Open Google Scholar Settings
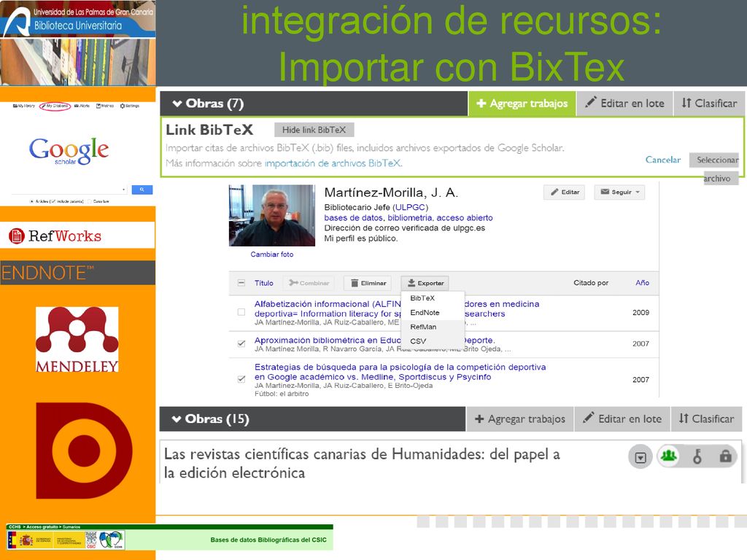Viewport: 747px width, 560px height. 130,106
